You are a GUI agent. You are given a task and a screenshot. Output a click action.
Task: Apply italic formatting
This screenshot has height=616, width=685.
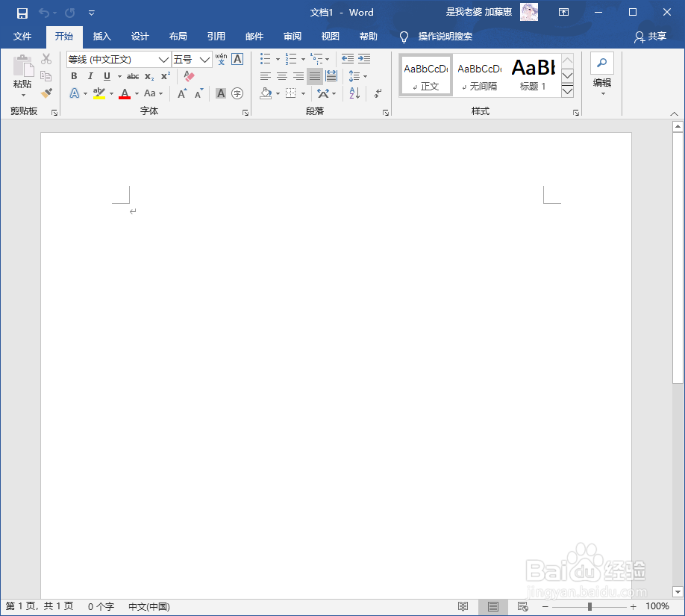(x=90, y=76)
